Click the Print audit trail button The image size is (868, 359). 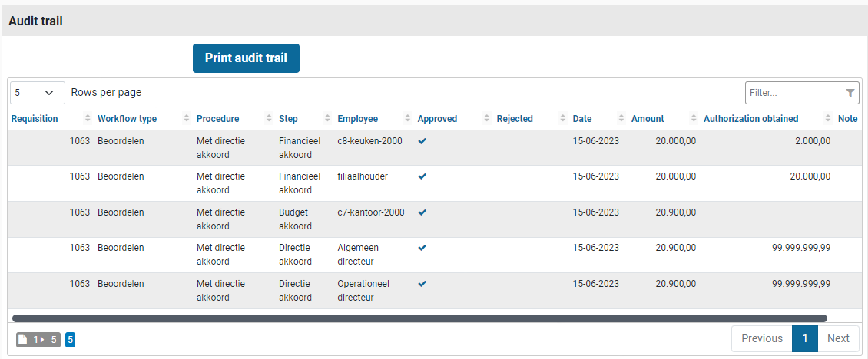point(246,58)
